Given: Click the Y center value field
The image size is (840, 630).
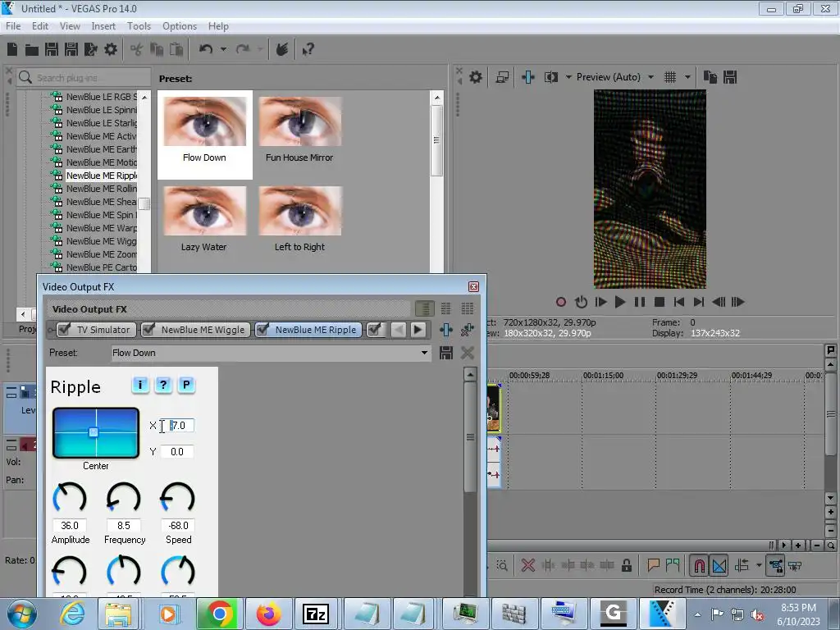Looking at the screenshot, I should pos(177,452).
